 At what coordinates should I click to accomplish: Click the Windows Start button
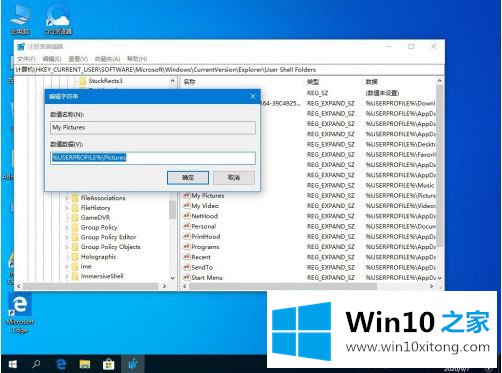click(x=13, y=364)
